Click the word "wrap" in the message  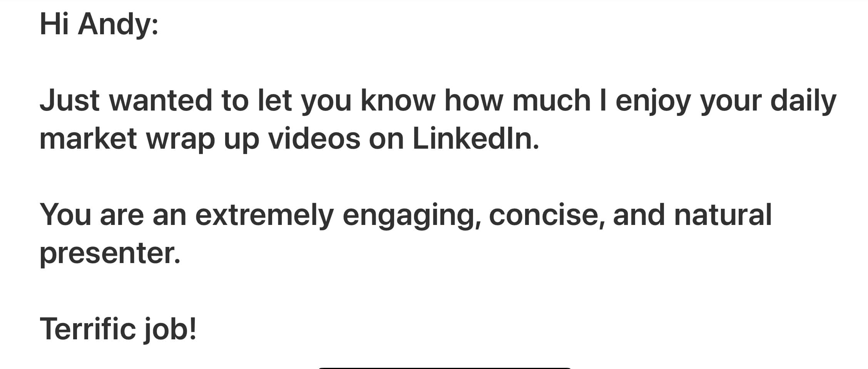click(x=180, y=139)
